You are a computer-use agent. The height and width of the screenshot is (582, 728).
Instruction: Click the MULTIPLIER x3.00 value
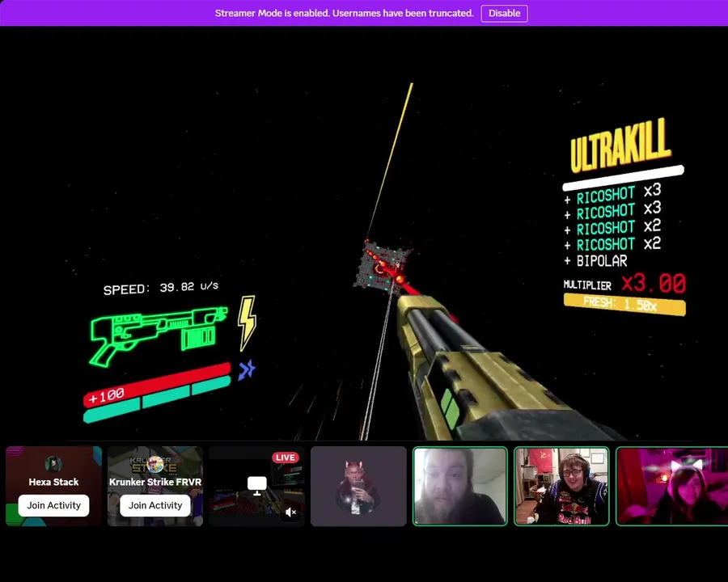point(653,283)
